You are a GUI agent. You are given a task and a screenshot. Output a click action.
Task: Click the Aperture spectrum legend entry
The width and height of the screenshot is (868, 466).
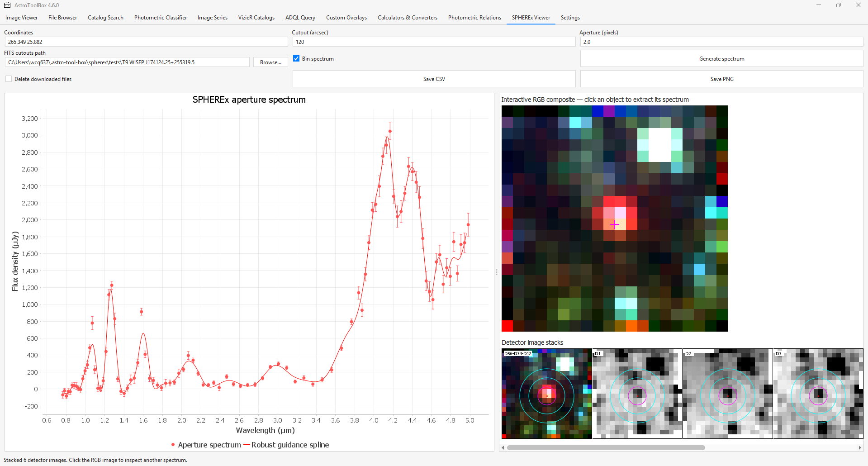(206, 445)
